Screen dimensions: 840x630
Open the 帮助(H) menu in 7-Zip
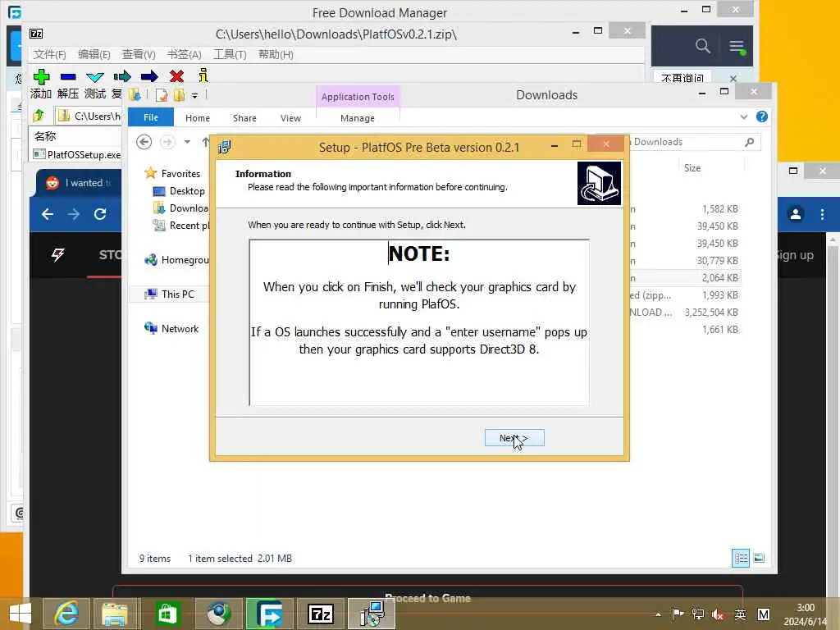pos(276,55)
